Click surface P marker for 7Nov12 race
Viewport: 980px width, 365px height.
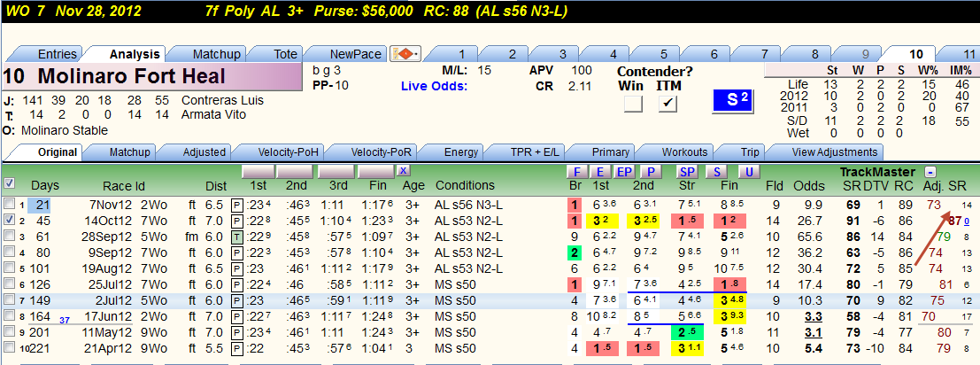tap(237, 205)
